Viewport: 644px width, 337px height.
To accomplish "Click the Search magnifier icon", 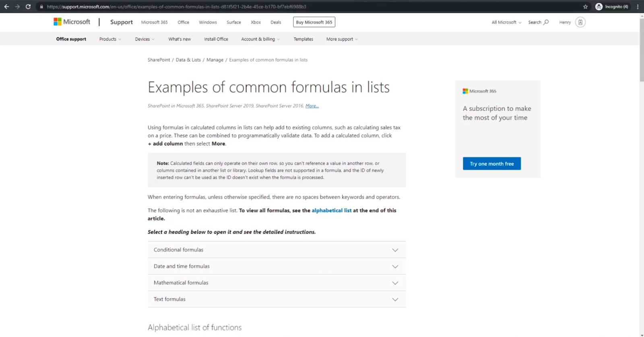I will [546, 22].
